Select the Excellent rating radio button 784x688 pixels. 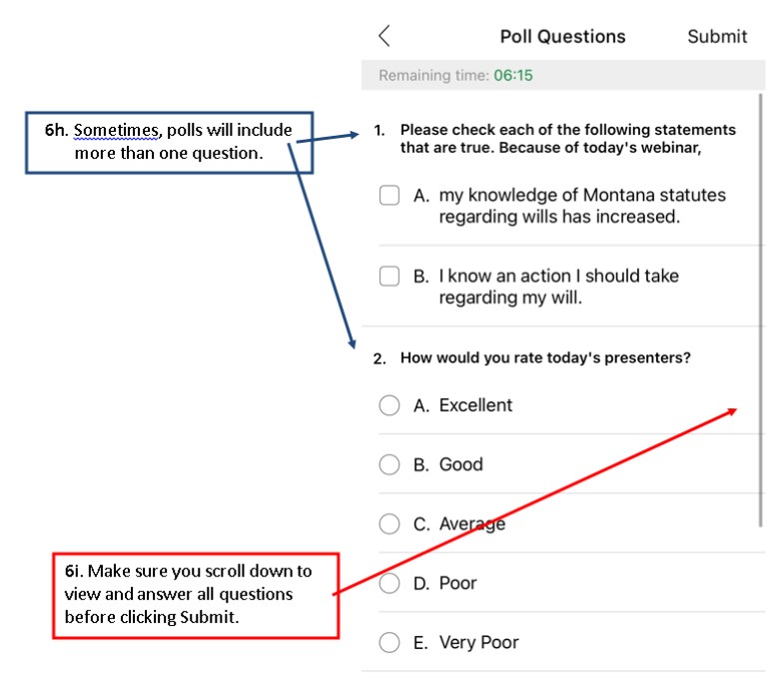[x=389, y=405]
